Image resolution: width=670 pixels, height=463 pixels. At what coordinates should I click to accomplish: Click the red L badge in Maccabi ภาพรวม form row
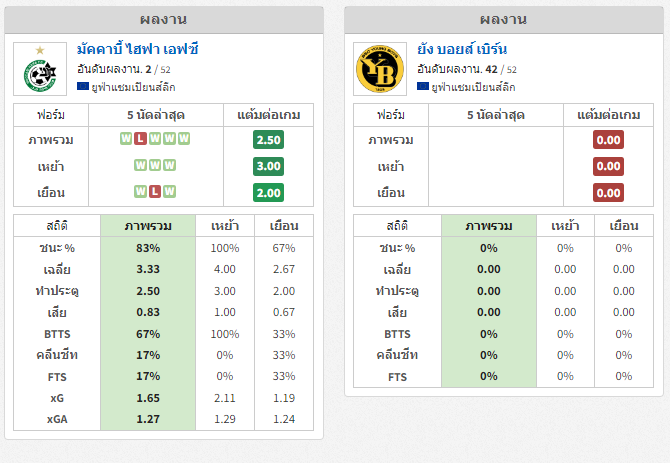[140, 138]
